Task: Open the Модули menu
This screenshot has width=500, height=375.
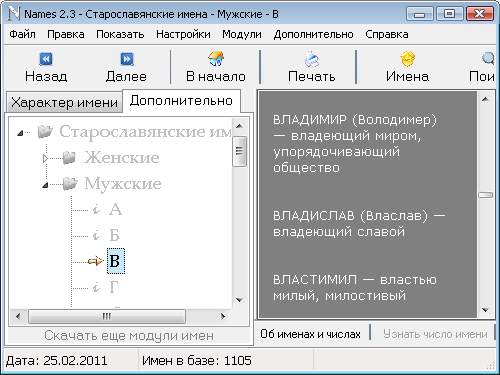Action: [242, 34]
